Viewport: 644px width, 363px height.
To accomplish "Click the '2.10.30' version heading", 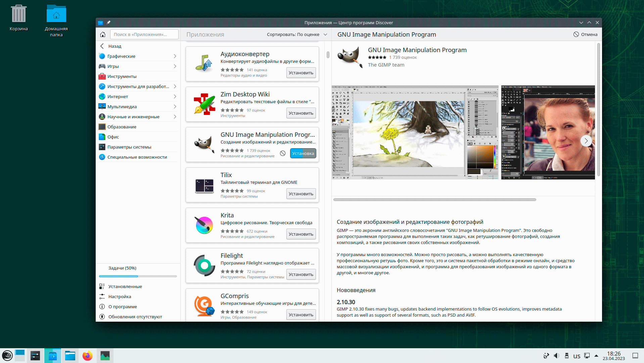I will pyautogui.click(x=346, y=302).
